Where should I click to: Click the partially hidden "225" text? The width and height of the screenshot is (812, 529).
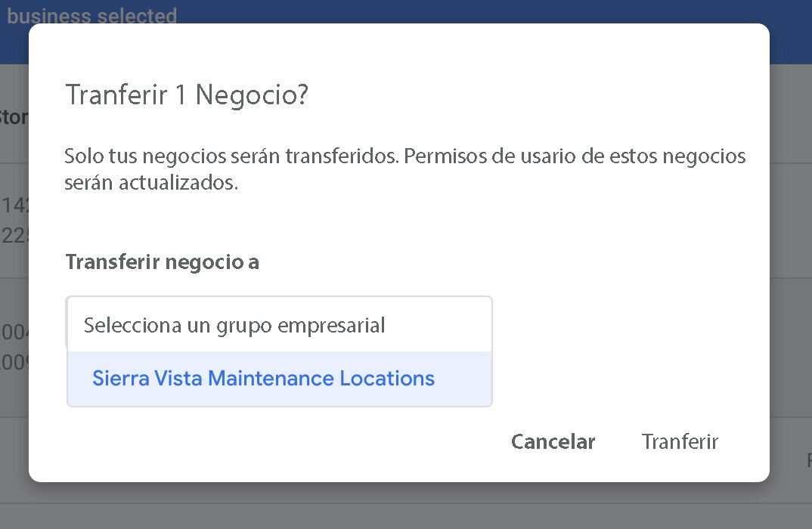[14, 236]
